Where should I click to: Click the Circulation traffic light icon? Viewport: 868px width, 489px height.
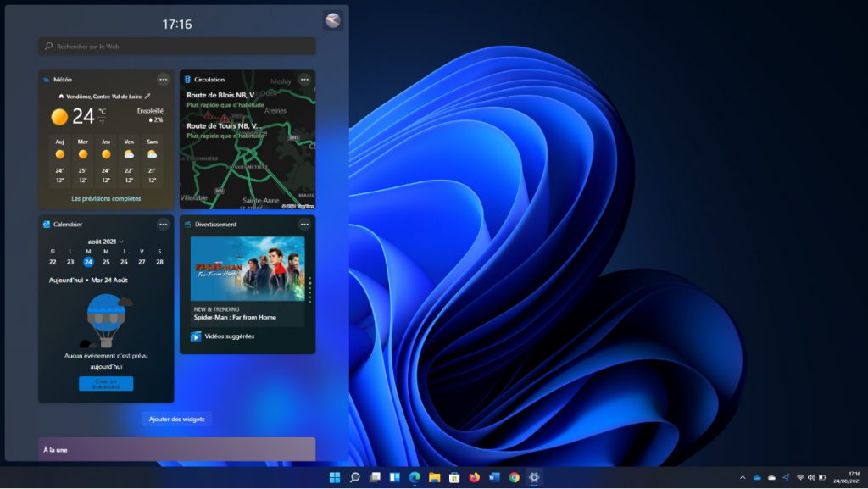click(187, 80)
